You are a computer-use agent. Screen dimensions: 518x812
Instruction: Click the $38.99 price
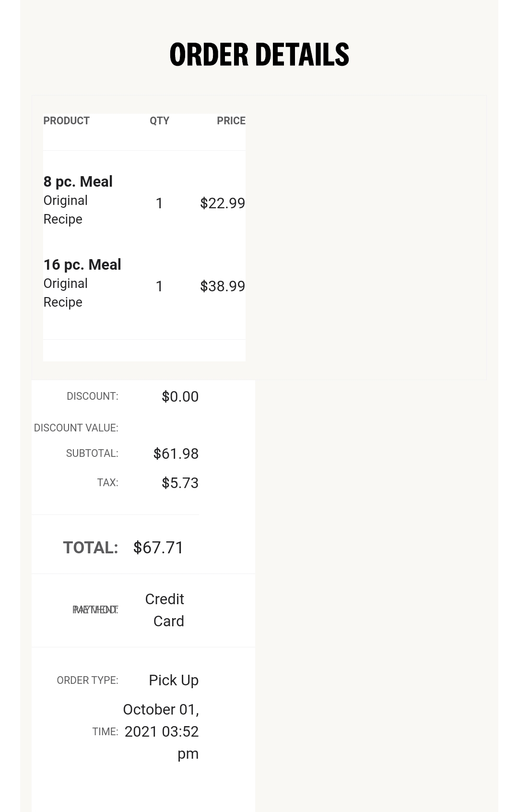tap(223, 287)
